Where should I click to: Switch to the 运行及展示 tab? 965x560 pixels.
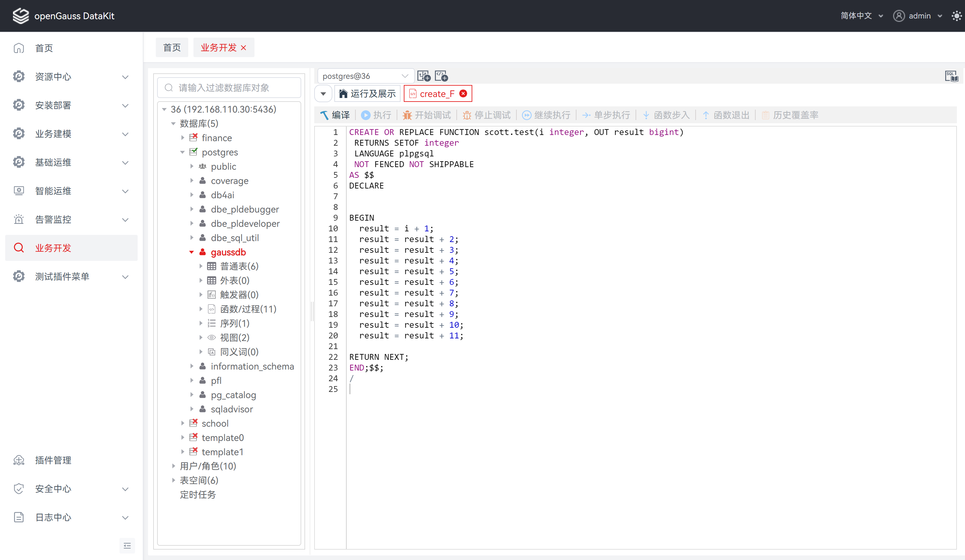coord(368,94)
